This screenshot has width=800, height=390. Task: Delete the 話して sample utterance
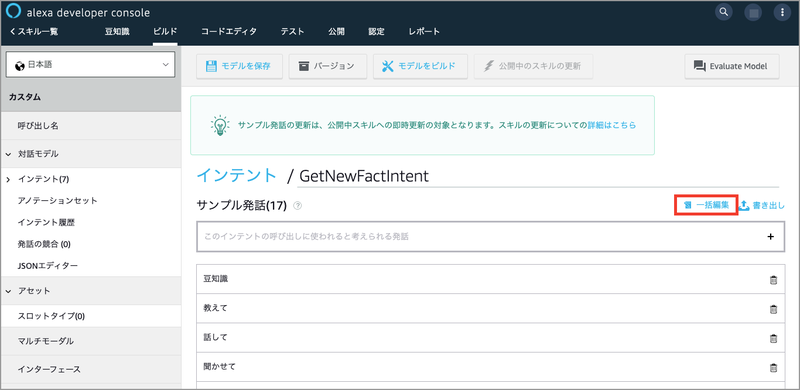pos(773,338)
